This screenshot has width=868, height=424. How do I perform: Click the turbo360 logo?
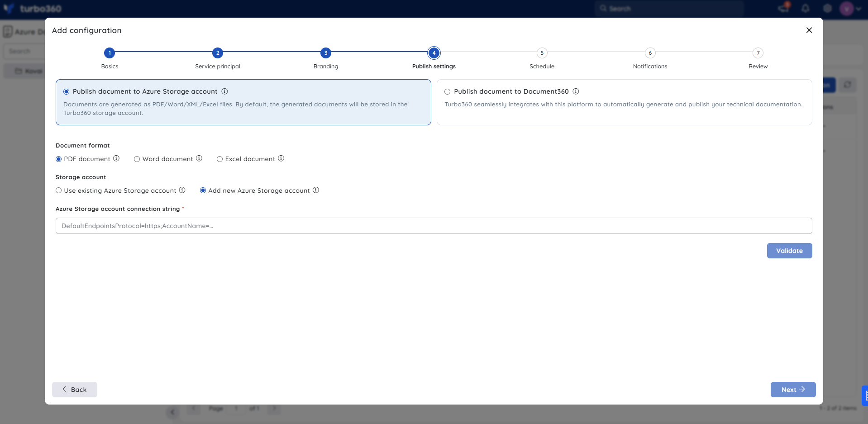click(x=33, y=9)
